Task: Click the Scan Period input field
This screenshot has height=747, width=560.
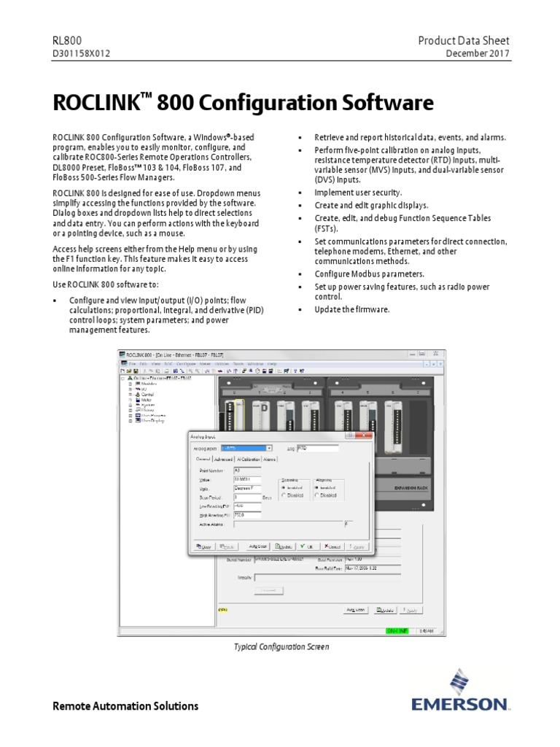Action: pyautogui.click(x=248, y=498)
